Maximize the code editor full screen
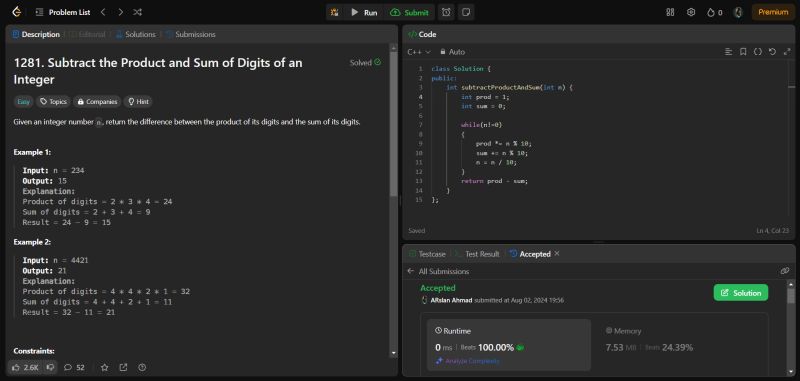 tap(786, 52)
